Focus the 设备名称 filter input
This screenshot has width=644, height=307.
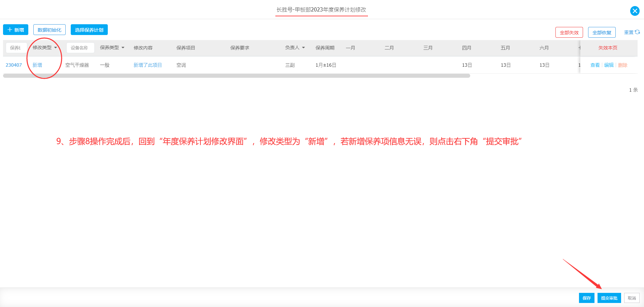tap(80, 48)
